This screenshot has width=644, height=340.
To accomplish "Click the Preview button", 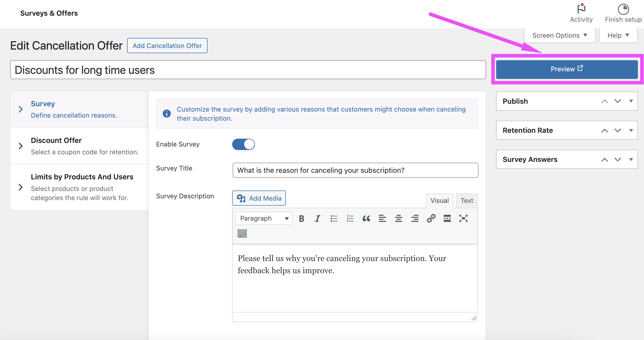I will (567, 69).
